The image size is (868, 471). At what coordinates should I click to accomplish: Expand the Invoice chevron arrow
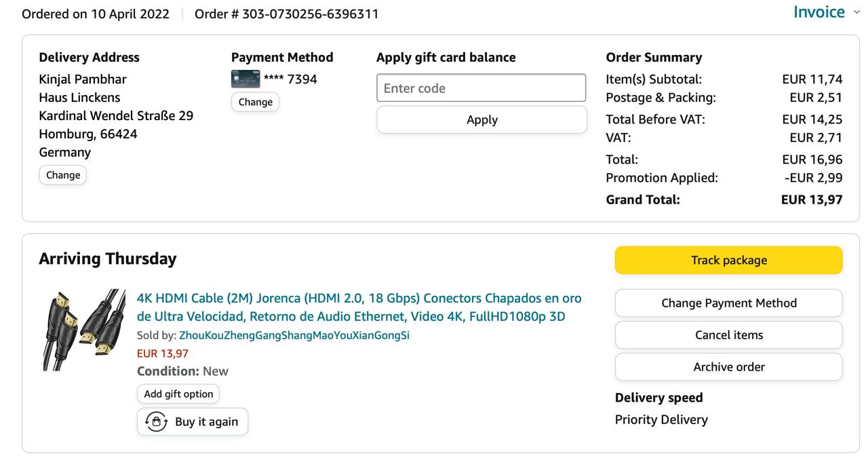tap(856, 13)
